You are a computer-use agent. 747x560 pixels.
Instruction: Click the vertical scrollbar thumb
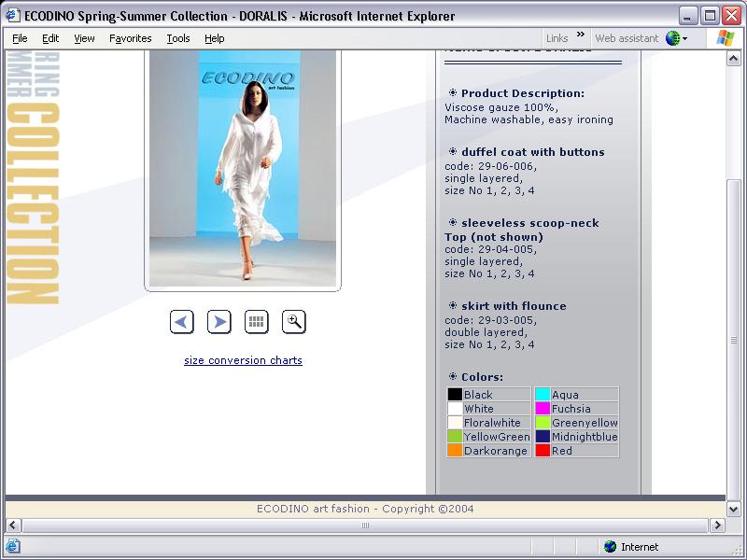(x=733, y=340)
